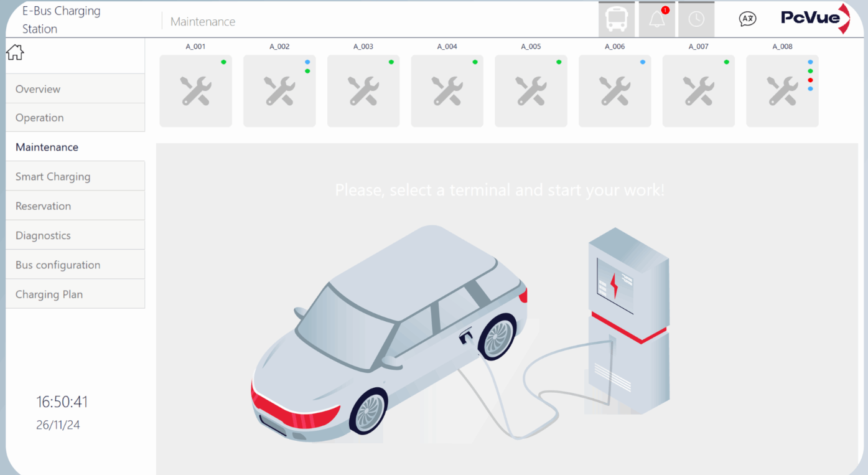Select the maintenance wrench icon on A_004
Viewport: 868px width, 475px height.
pos(447,90)
